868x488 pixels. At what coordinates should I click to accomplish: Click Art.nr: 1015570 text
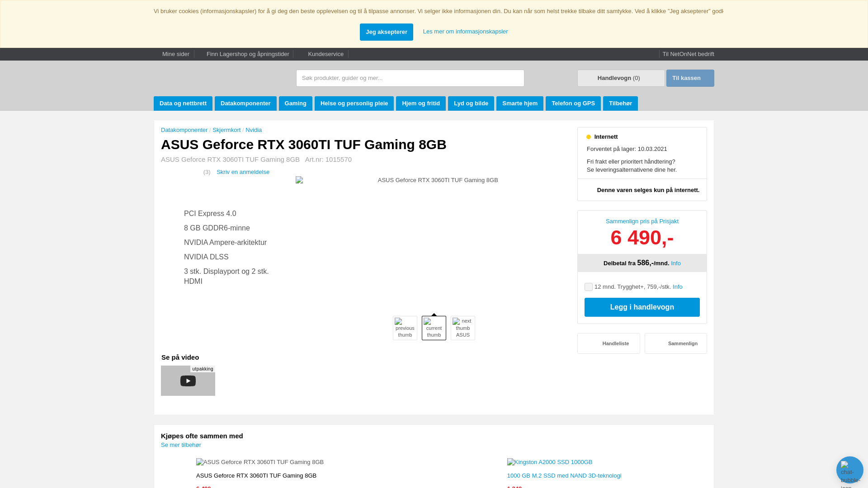point(328,160)
